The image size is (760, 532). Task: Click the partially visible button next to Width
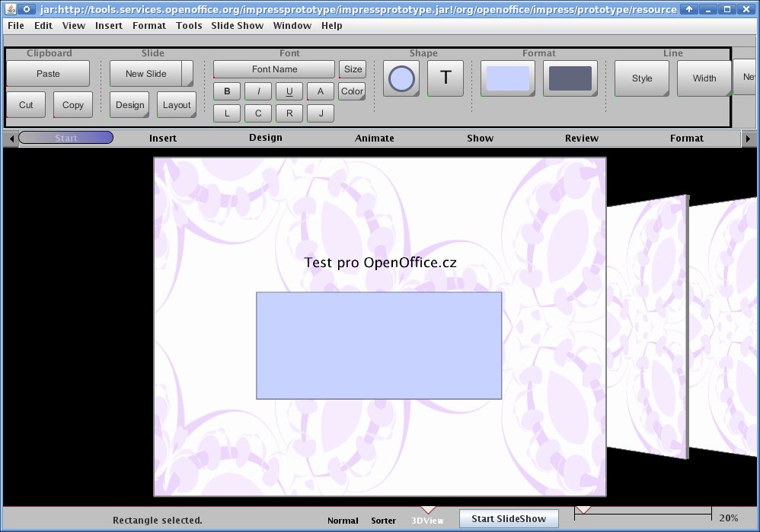[x=746, y=77]
